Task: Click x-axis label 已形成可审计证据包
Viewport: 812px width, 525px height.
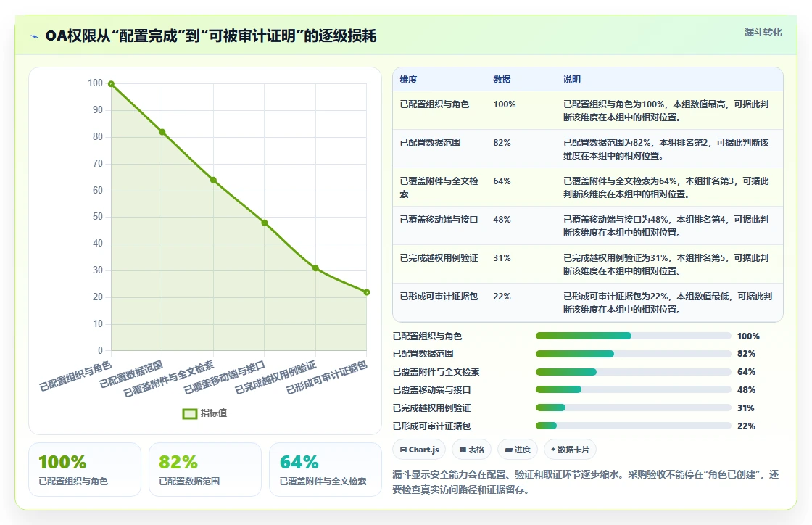Action: (327, 377)
